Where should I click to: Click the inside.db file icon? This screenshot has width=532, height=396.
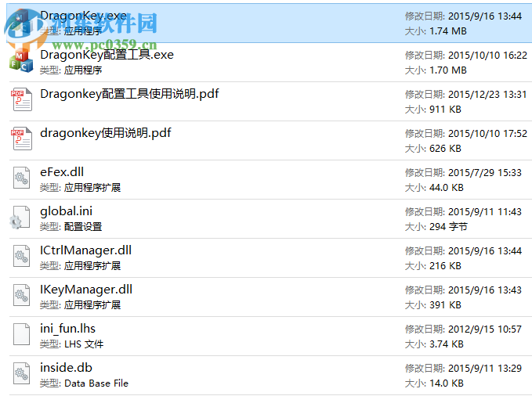[22, 373]
